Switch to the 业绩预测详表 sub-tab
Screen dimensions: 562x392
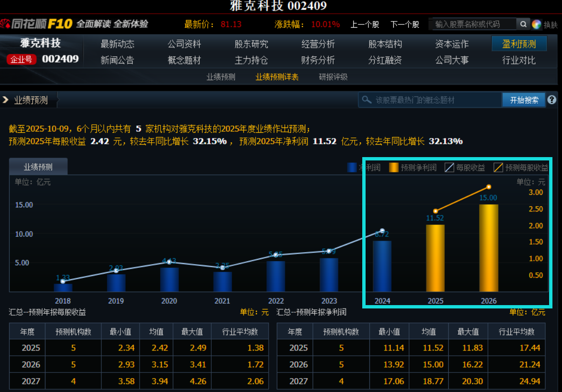point(277,77)
